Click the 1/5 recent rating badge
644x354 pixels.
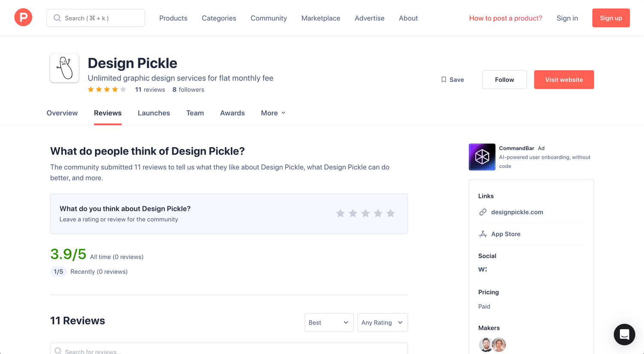coord(58,272)
